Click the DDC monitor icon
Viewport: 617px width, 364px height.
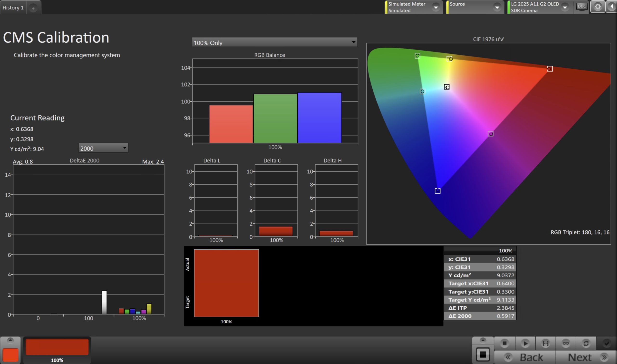pyautogui.click(x=581, y=7)
